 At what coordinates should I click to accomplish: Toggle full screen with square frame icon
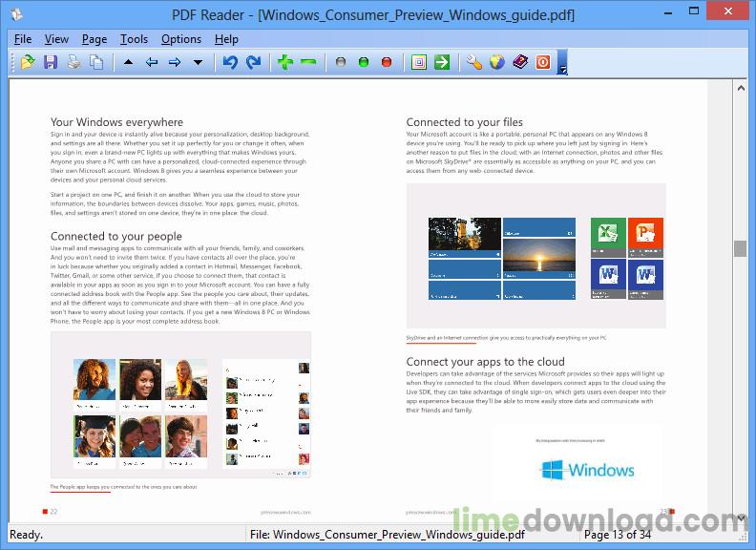pos(419,62)
